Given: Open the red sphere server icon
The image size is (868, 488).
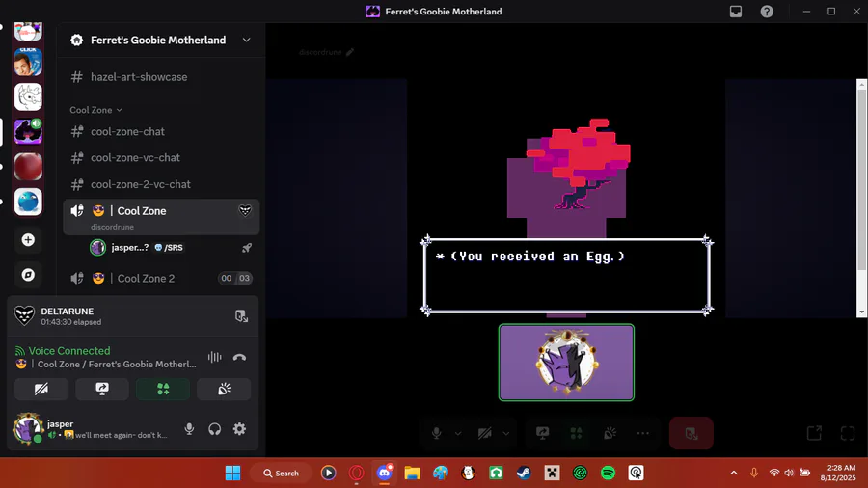Looking at the screenshot, I should pos(28,167).
